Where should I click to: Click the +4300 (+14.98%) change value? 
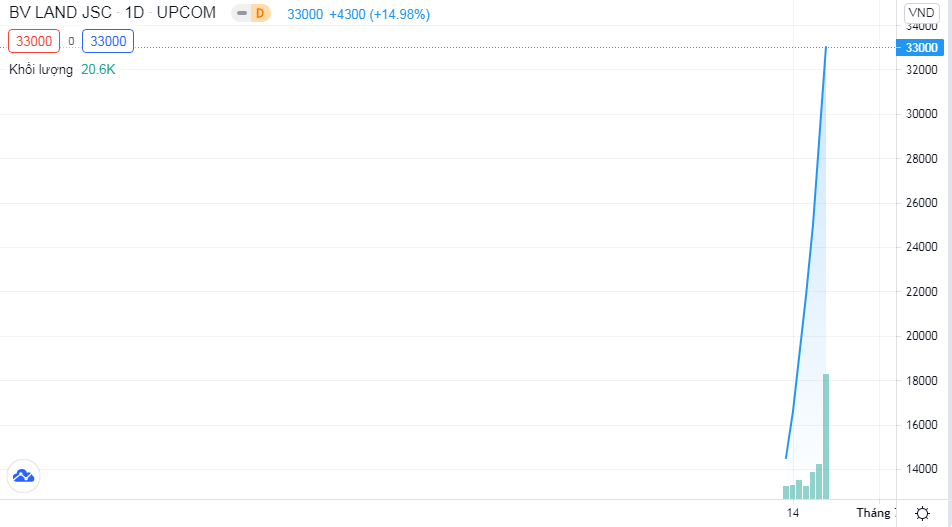[x=379, y=15]
